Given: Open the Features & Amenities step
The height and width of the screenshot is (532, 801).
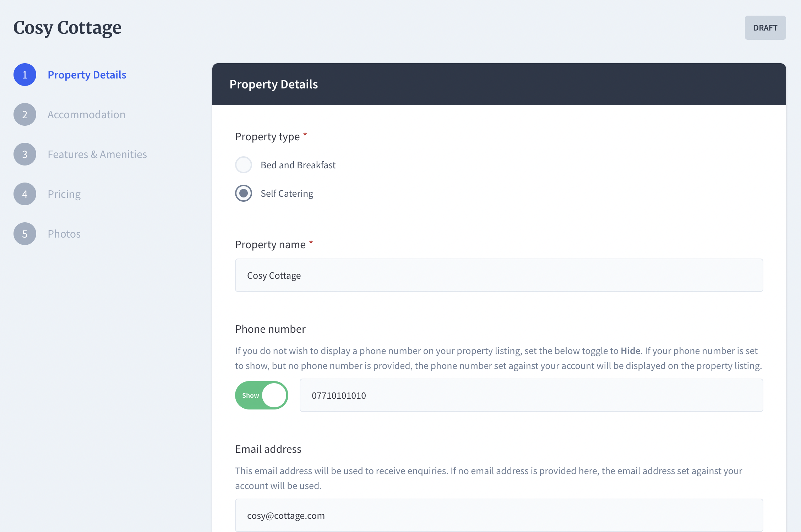Looking at the screenshot, I should point(97,154).
